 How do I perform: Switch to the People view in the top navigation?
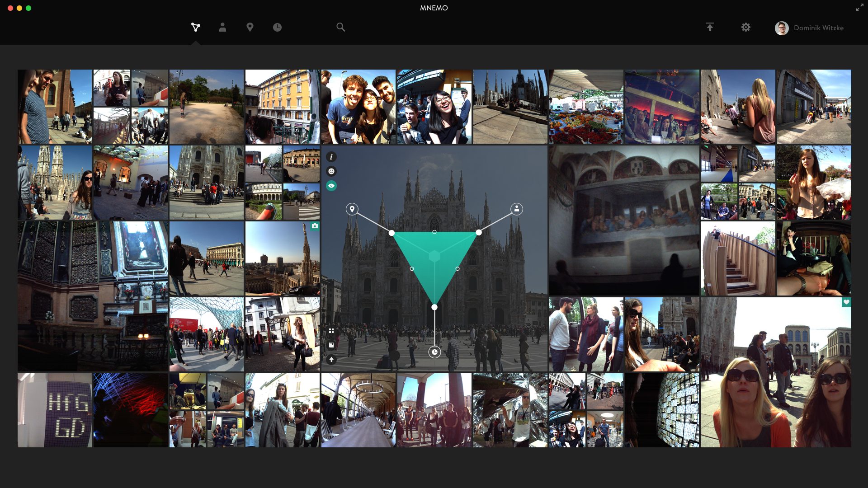point(222,28)
